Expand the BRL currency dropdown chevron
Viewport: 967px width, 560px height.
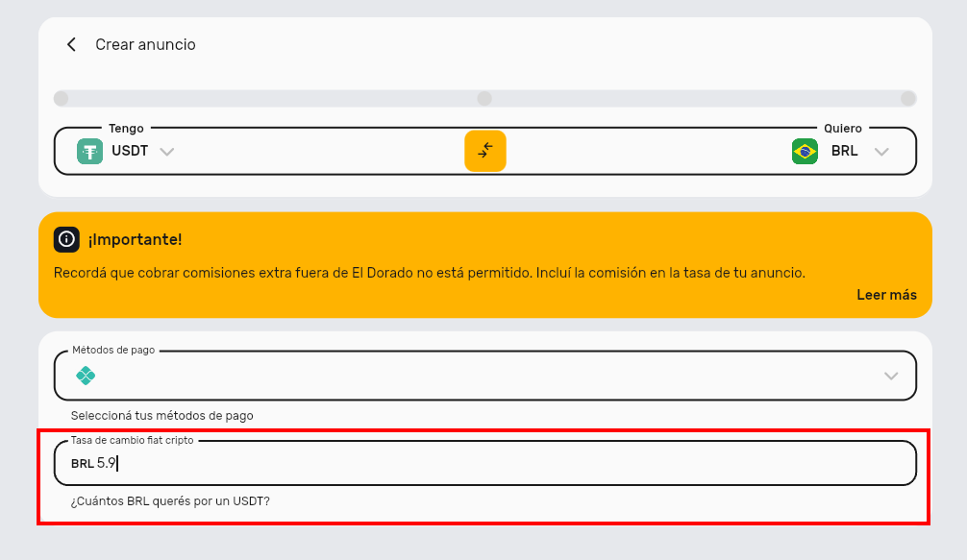click(881, 152)
